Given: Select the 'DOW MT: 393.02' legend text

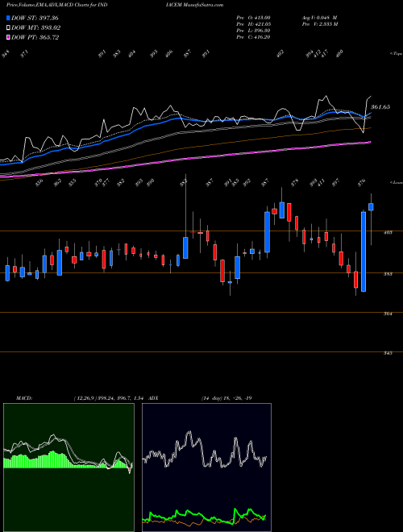Looking at the screenshot, I should 36,27.
